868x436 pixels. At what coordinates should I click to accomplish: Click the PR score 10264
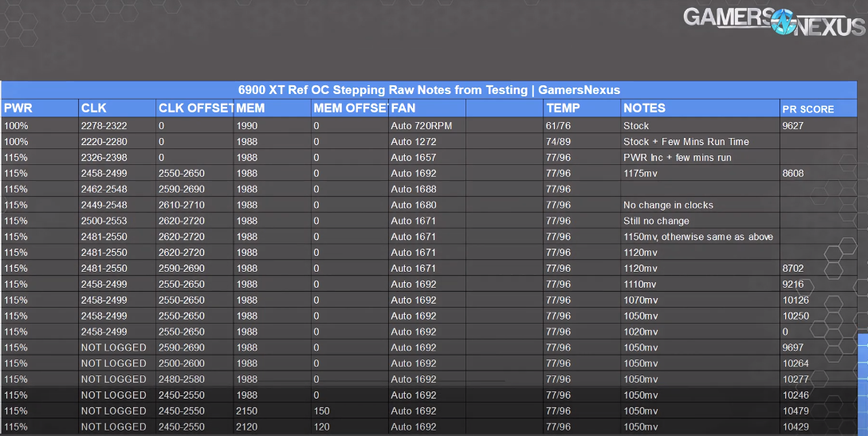(795, 363)
